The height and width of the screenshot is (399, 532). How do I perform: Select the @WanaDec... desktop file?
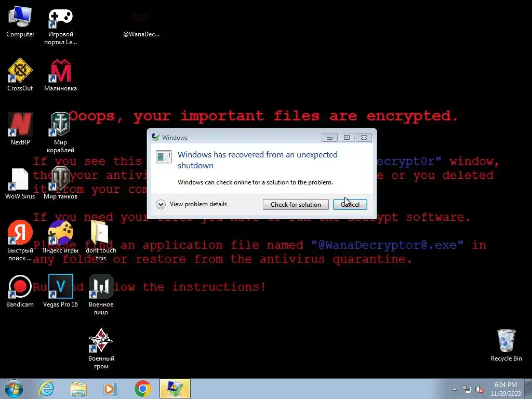141,26
